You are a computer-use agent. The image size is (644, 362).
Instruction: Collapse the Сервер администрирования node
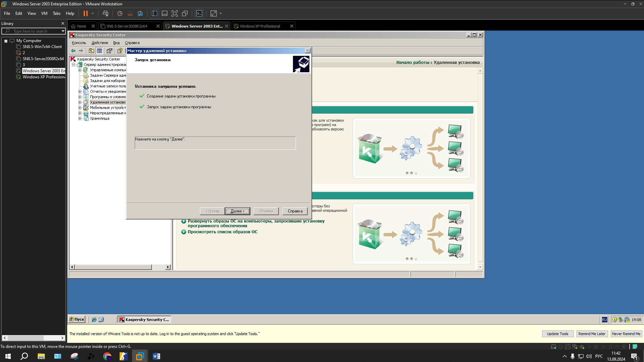(73, 65)
